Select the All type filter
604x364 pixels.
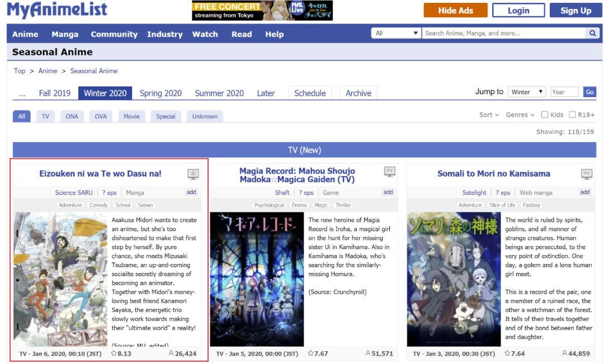[22, 116]
